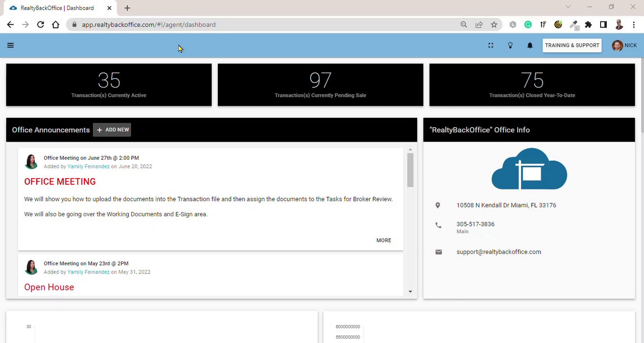Close the RealtyBackOffice Dashboard tab
The width and height of the screenshot is (644, 343).
109,8
